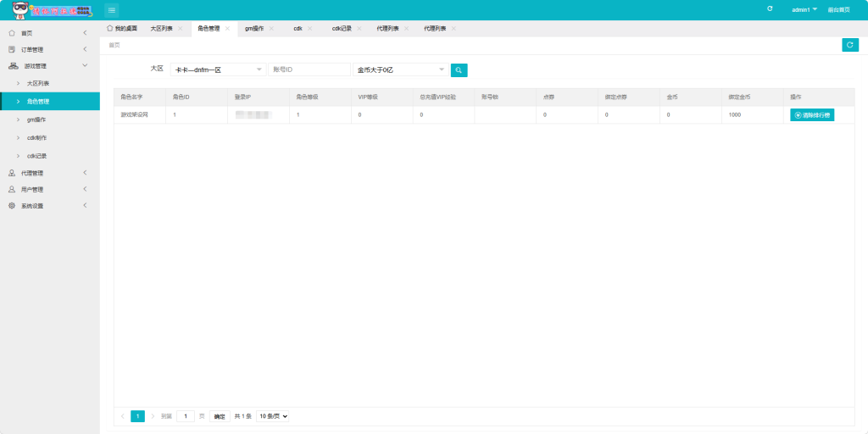This screenshot has width=868, height=434.
Task: Open the admin1 user dropdown
Action: click(804, 10)
